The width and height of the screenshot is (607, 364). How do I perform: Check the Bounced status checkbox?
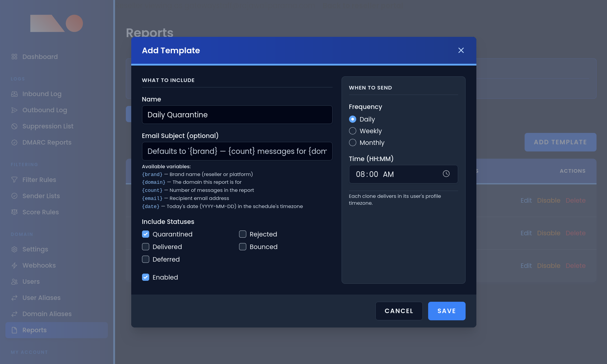243,247
